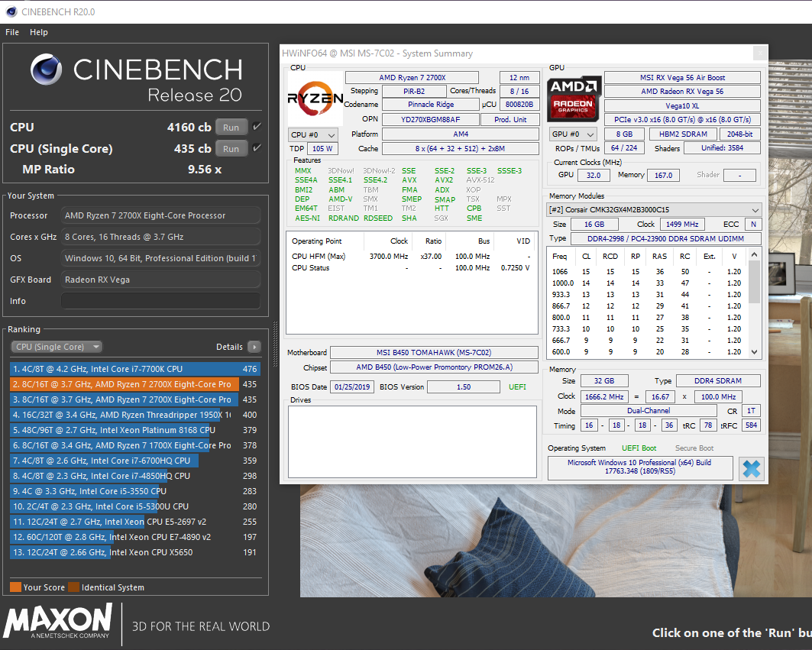Select the Core i5-3550 ranking row
Screen dimensions: 812x650
click(134, 491)
